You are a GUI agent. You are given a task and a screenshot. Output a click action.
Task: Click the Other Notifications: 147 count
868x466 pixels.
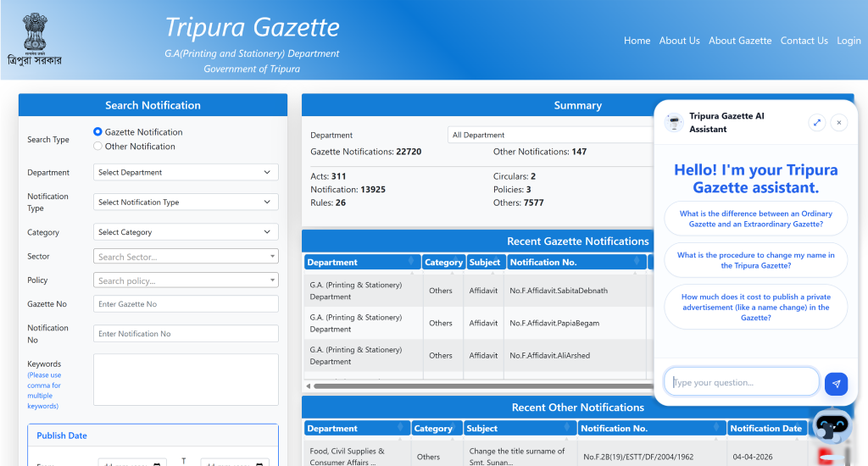tap(540, 152)
